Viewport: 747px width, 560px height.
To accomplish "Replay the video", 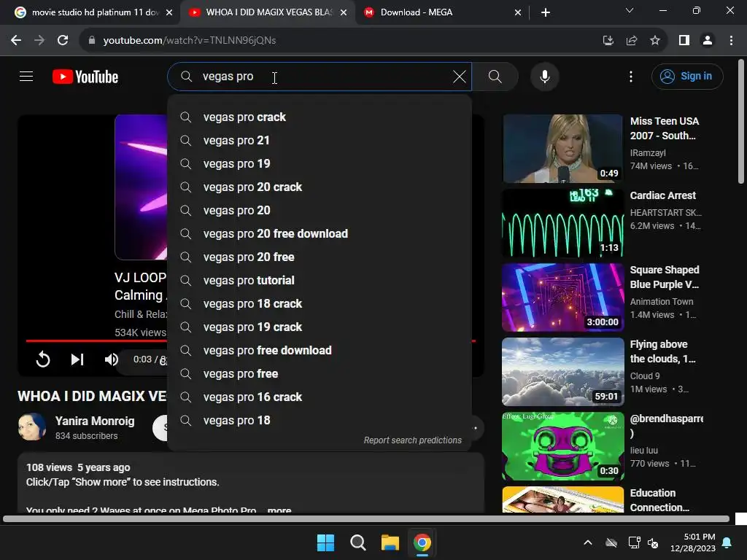I will coord(43,359).
